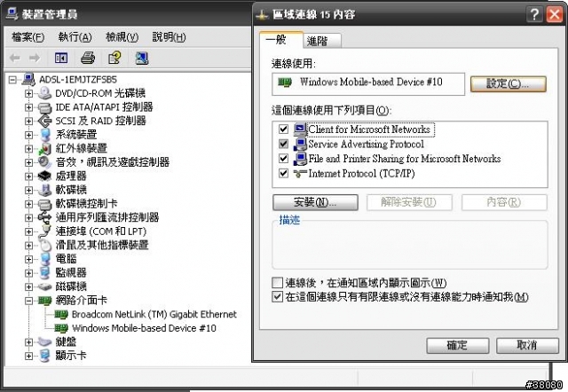
Task: Click the 系統裝置 icon
Action: tap(44, 135)
